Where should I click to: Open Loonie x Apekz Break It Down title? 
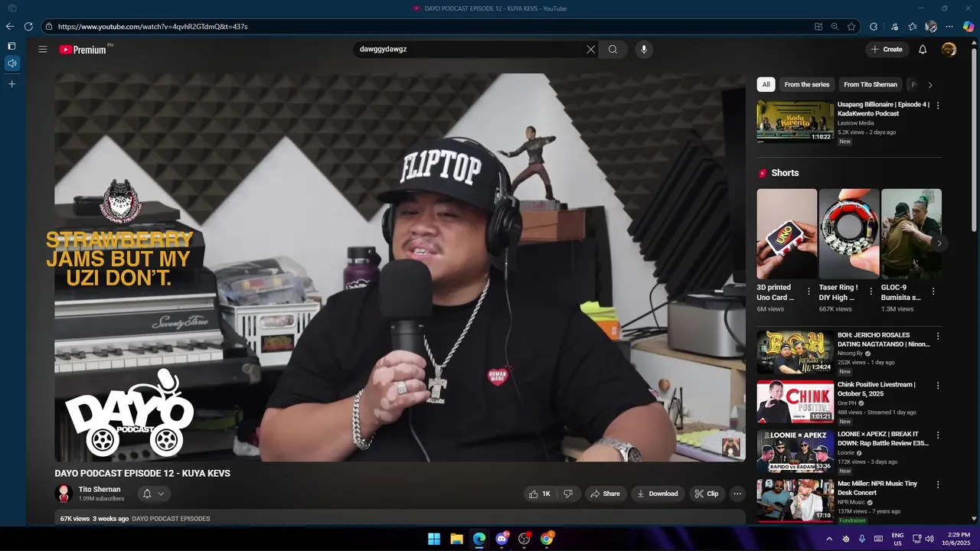[x=883, y=439]
